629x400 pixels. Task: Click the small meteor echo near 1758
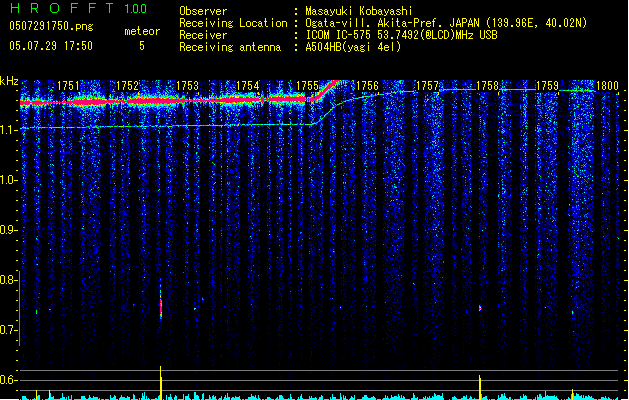tap(480, 308)
